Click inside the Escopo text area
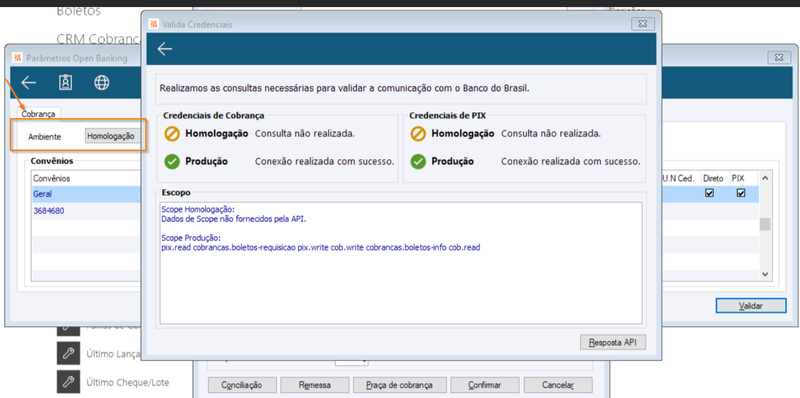The width and height of the screenshot is (800, 398). (x=401, y=263)
